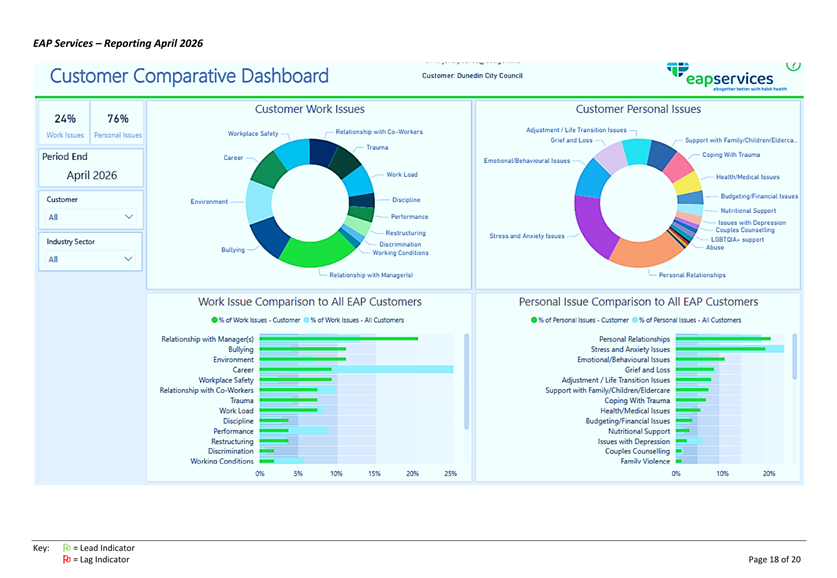Click blue legend dot for Work Issues - All Customers
The width and height of the screenshot is (837, 578).
[306, 320]
